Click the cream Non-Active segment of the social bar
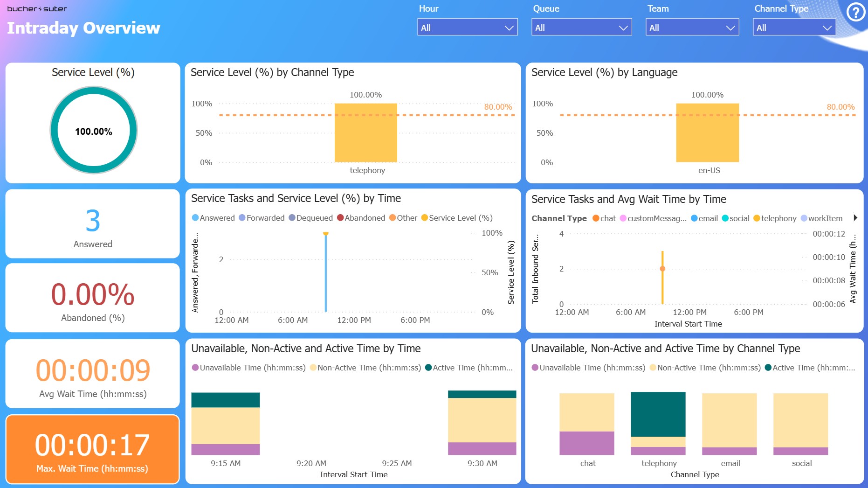 coord(801,420)
